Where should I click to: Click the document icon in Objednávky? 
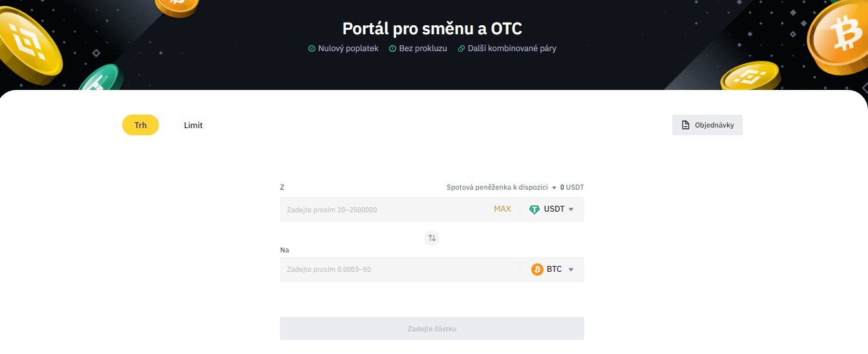tap(686, 125)
